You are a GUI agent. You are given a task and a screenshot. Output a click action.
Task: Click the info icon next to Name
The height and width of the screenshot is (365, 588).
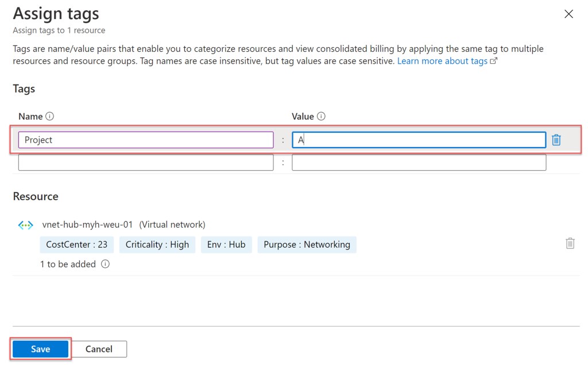[x=50, y=117]
